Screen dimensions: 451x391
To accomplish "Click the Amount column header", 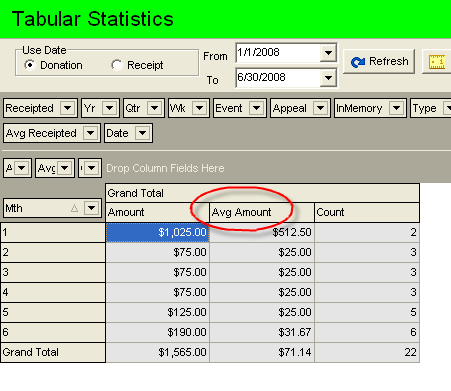I will tap(157, 212).
